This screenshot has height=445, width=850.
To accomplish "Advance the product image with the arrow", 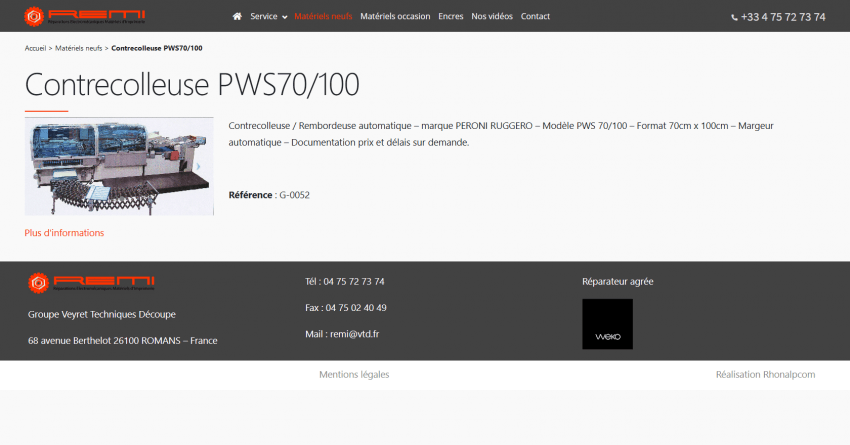I will pyautogui.click(x=198, y=166).
